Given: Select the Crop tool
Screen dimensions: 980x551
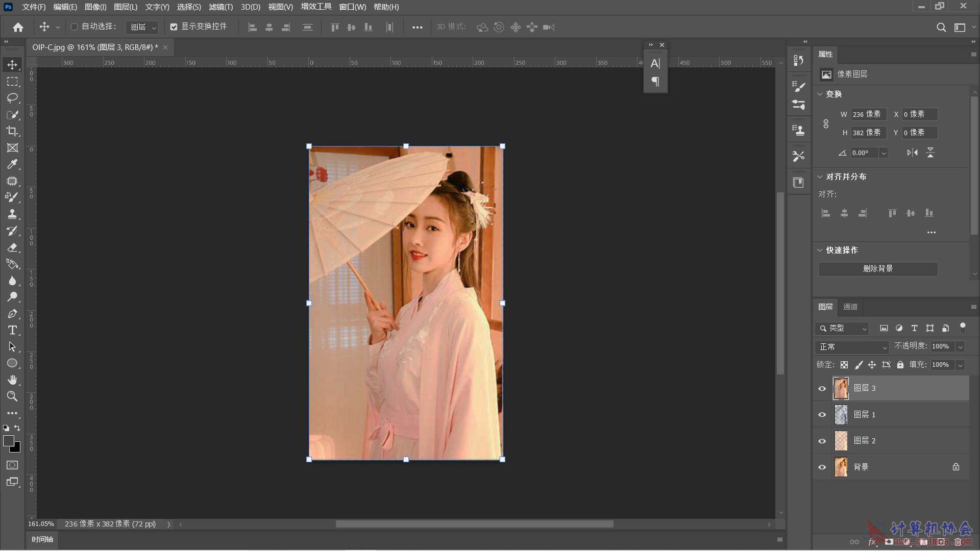Looking at the screenshot, I should (12, 131).
